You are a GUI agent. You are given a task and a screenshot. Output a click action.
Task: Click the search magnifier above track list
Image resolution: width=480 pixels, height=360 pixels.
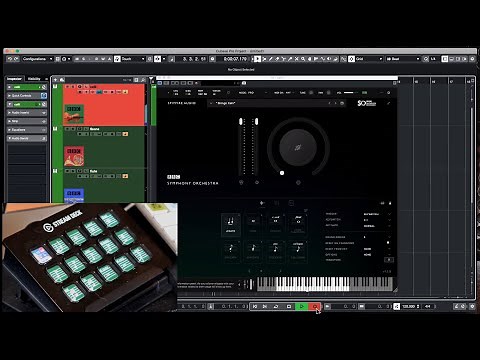click(x=143, y=80)
